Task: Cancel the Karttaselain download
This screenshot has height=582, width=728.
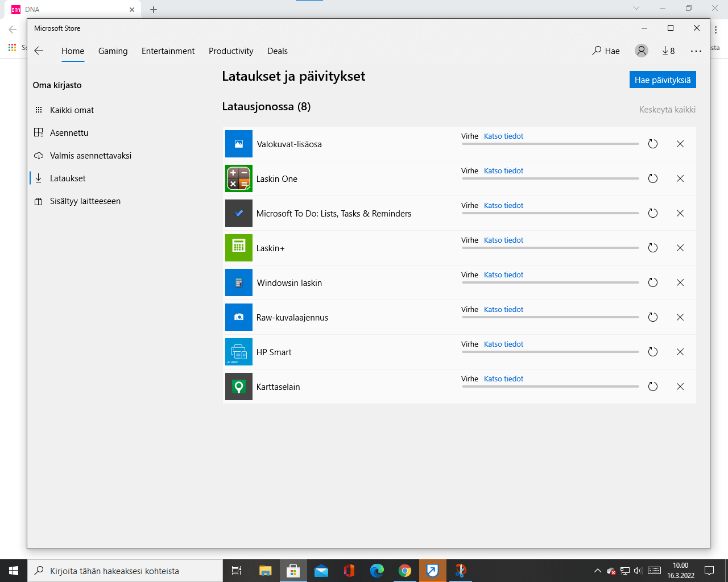Action: tap(680, 386)
